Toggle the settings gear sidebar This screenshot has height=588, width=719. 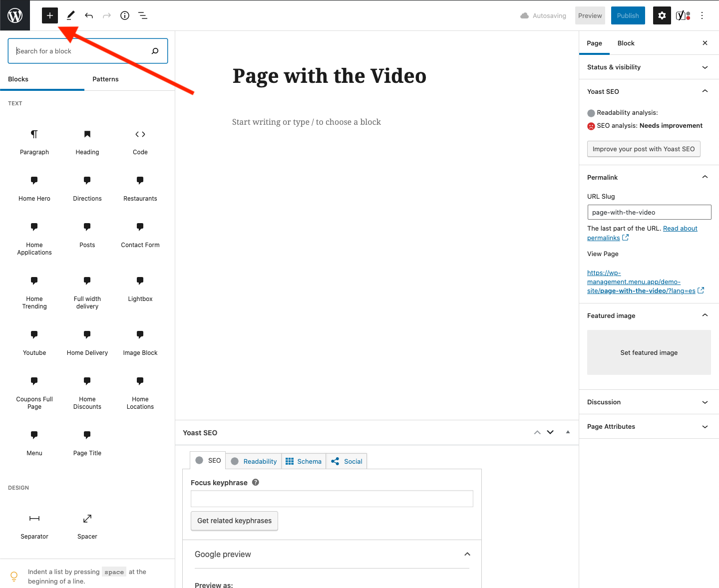662,15
